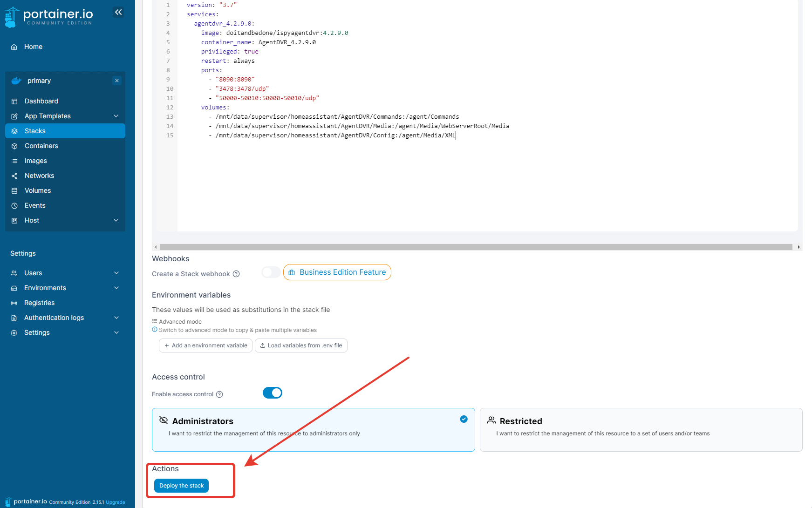Collapse the sidebar with double-chevron icon
The height and width of the screenshot is (508, 812).
(118, 12)
